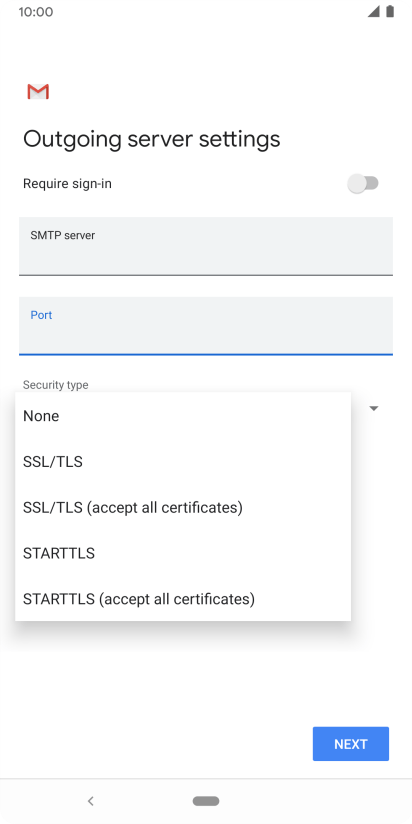This screenshot has height=824, width=412.
Task: Choose STARTTLS (accept all certificates)
Action: [183, 599]
